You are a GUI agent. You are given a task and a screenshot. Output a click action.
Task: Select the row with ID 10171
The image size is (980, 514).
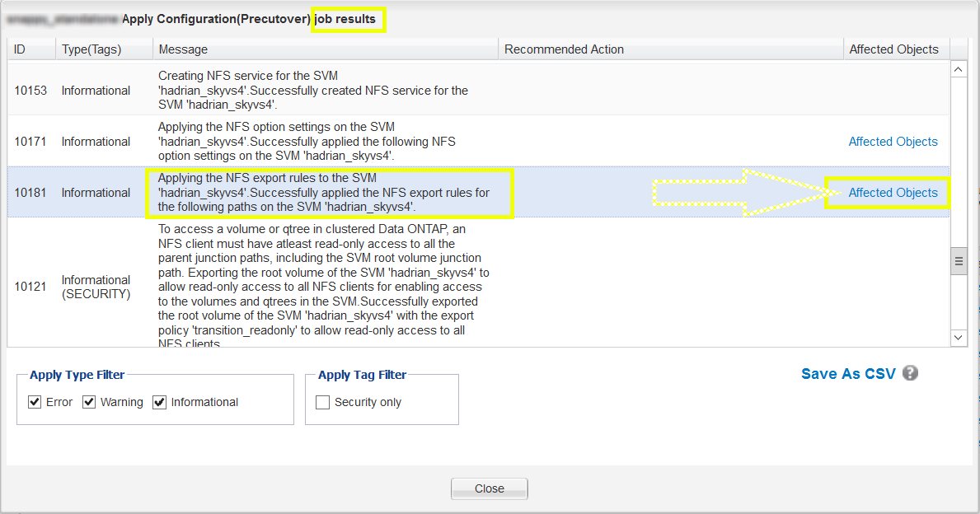coord(478,141)
